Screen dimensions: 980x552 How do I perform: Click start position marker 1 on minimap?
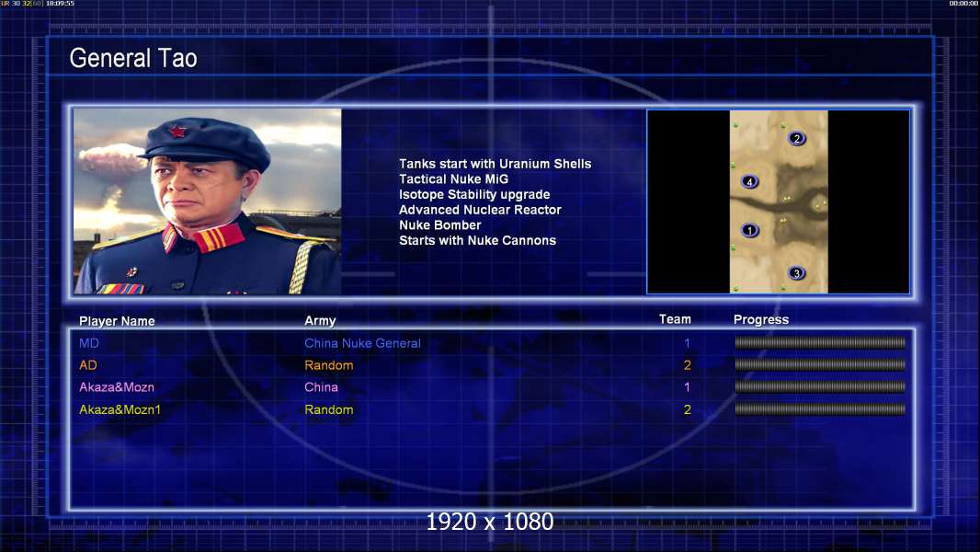point(750,230)
